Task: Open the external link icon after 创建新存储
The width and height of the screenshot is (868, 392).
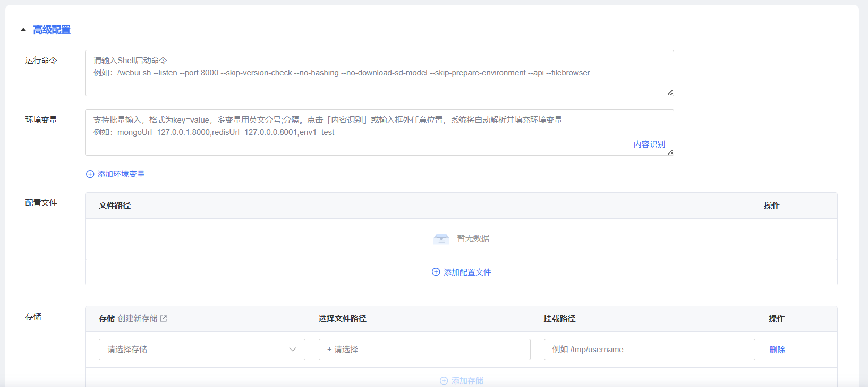Action: point(164,319)
